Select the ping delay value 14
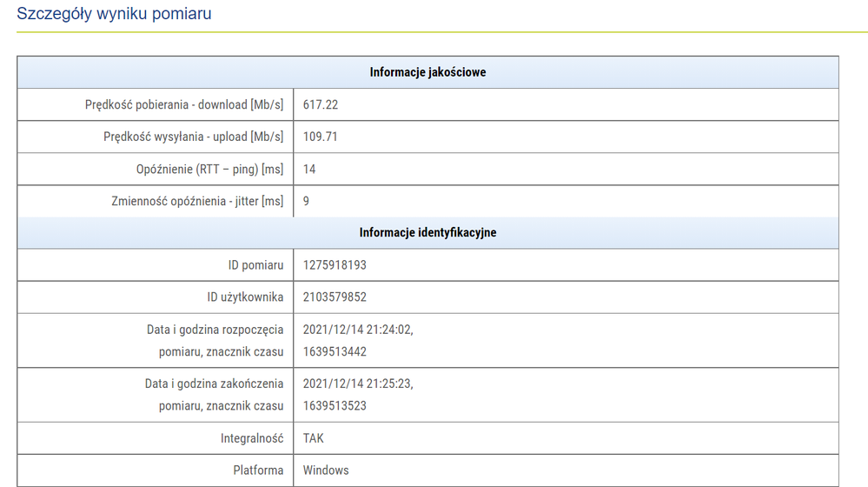The width and height of the screenshot is (868, 487). 309,169
